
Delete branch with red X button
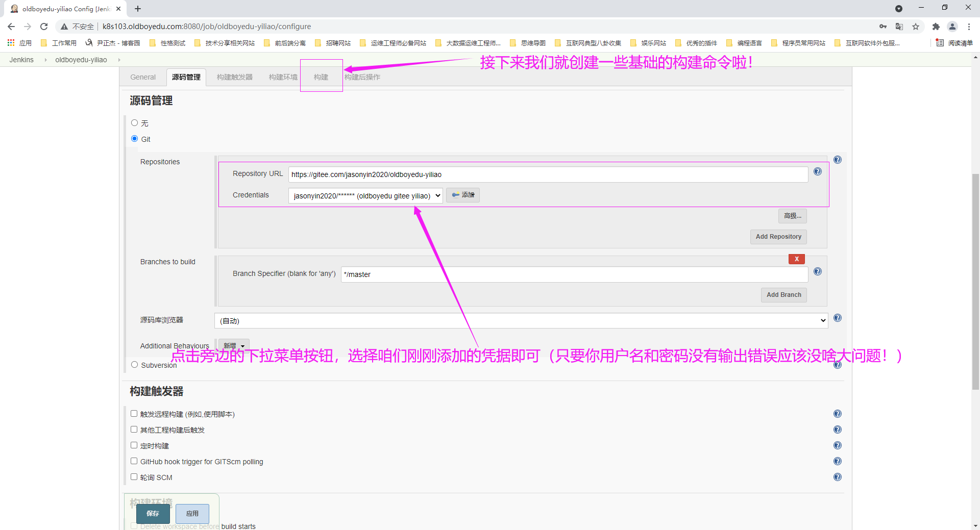tap(796, 259)
